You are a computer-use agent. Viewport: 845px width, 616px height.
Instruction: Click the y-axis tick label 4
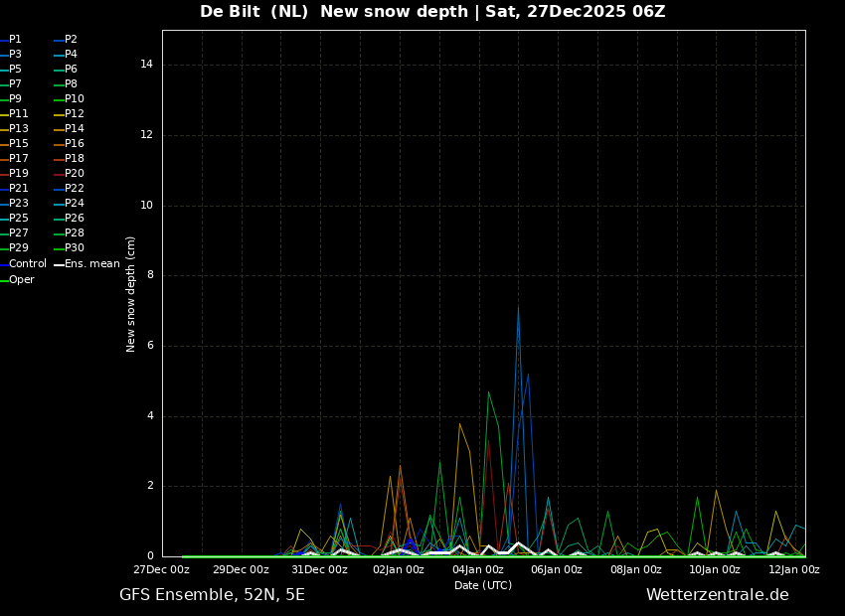tap(150, 415)
